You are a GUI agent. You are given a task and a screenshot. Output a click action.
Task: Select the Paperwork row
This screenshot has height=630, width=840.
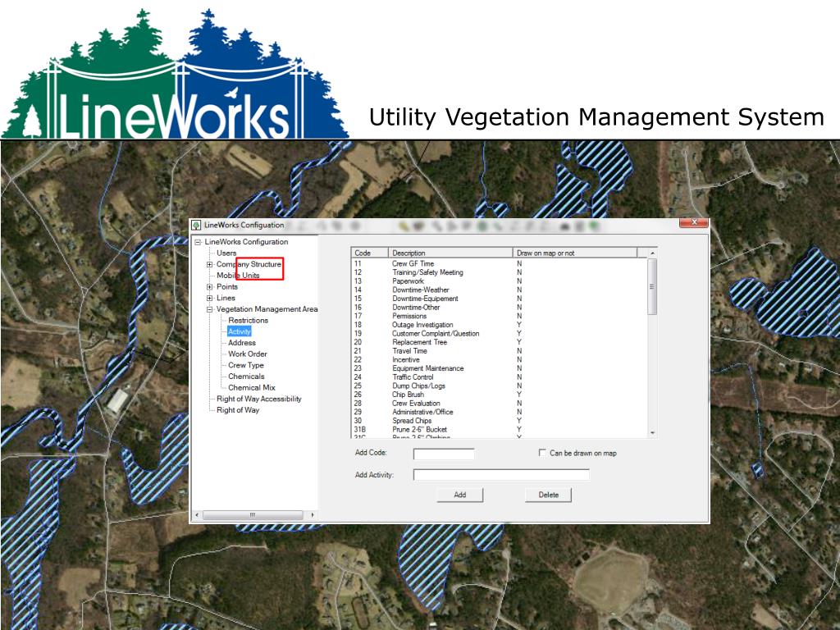point(499,281)
